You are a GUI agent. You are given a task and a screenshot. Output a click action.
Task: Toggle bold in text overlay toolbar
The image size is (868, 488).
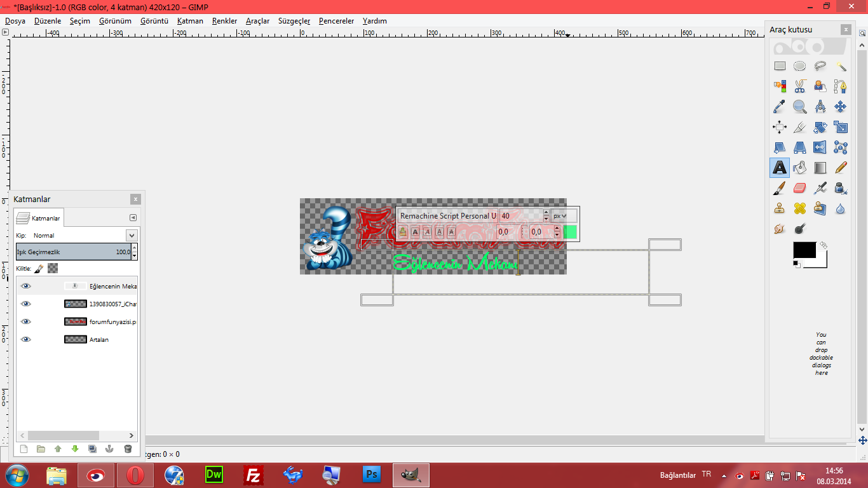coord(415,232)
